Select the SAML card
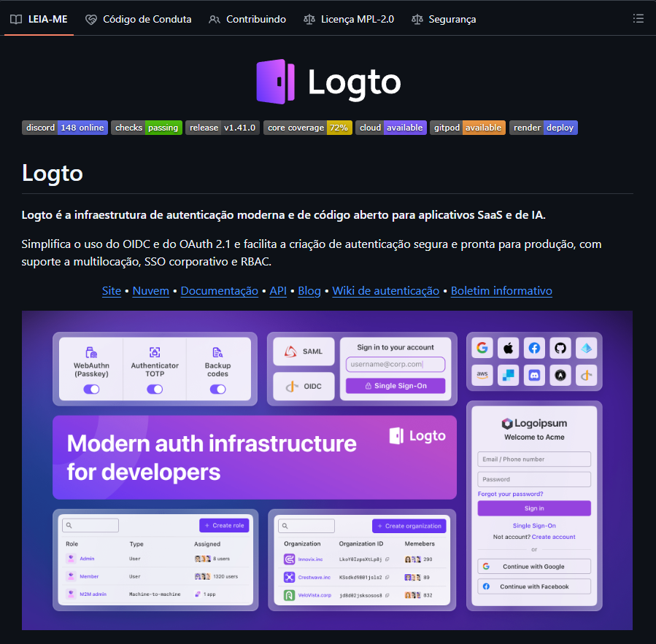This screenshot has width=656, height=644. point(304,352)
